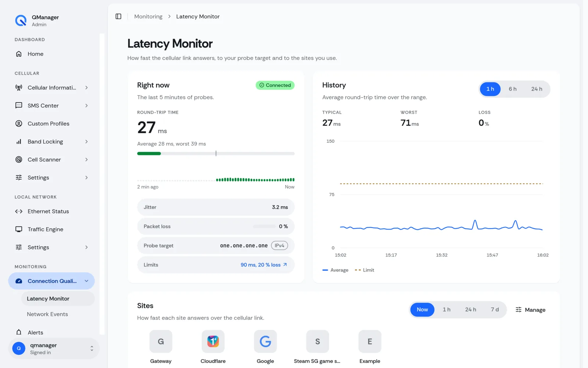Select the 1 h Sites range
The width and height of the screenshot is (588, 368).
coord(447,310)
